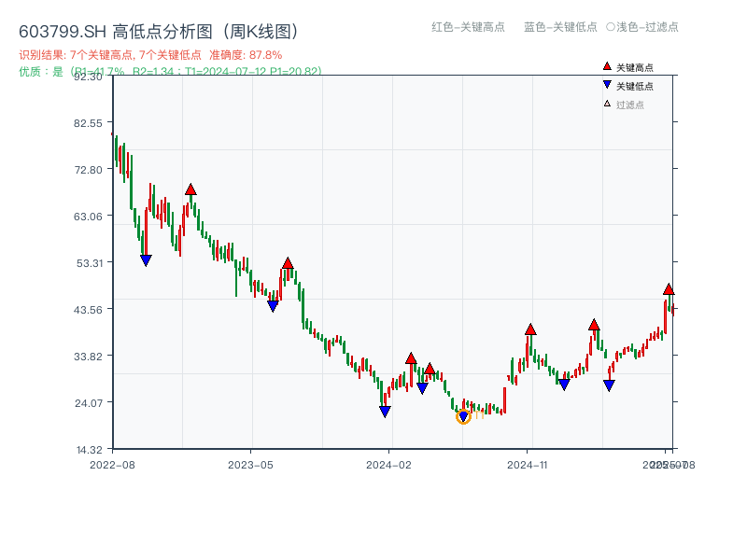Viewport: 747px width, 560px height.
Task: Click the red key-high marker at November 2024 peak
Action: 530,329
